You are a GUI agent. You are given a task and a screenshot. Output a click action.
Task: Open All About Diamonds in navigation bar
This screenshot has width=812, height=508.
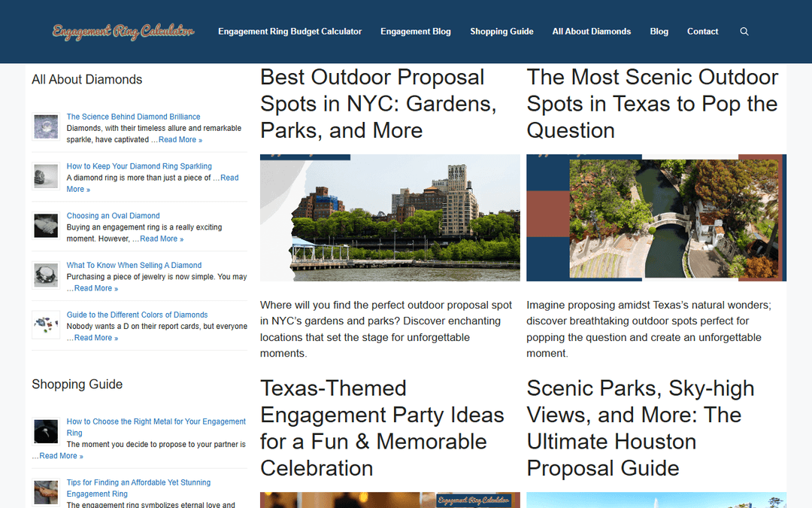(x=592, y=32)
